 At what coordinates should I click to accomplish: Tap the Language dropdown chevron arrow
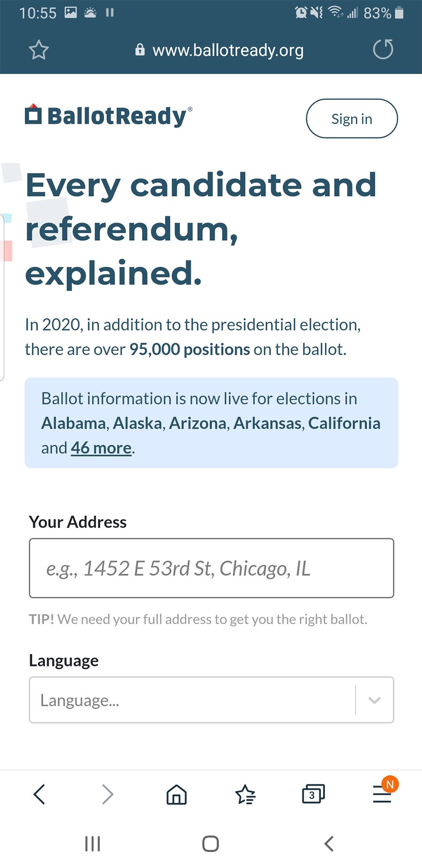point(374,700)
